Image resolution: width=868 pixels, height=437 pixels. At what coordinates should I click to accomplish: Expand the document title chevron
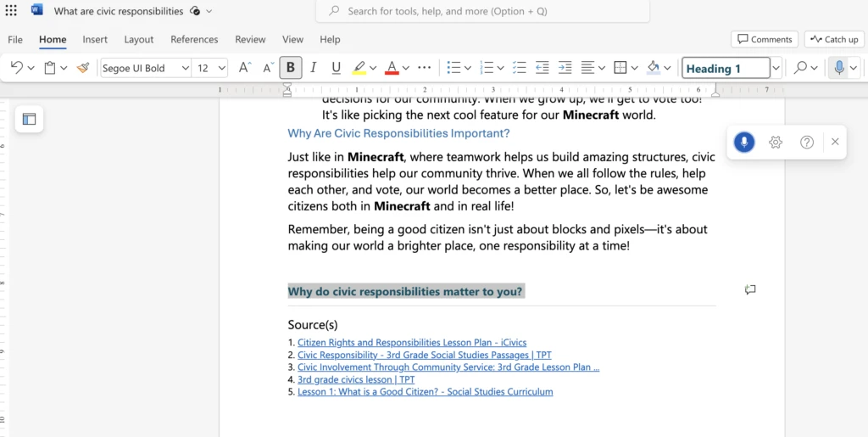pos(209,11)
